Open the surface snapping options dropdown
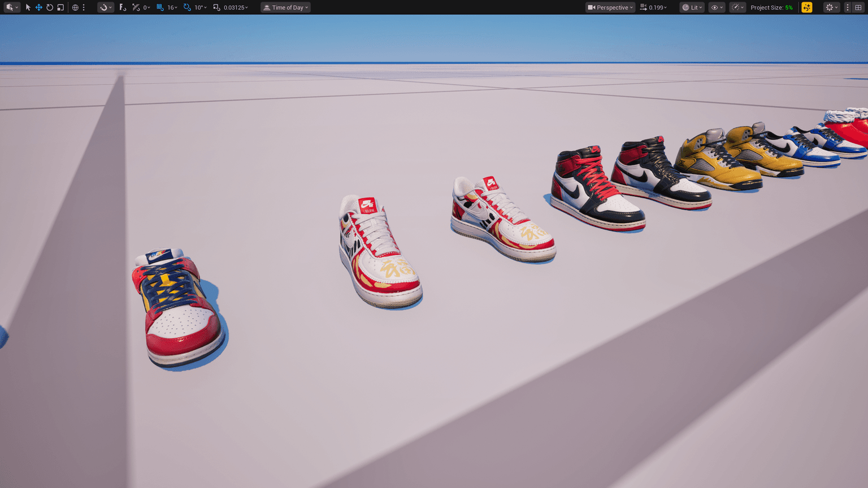 105,7
